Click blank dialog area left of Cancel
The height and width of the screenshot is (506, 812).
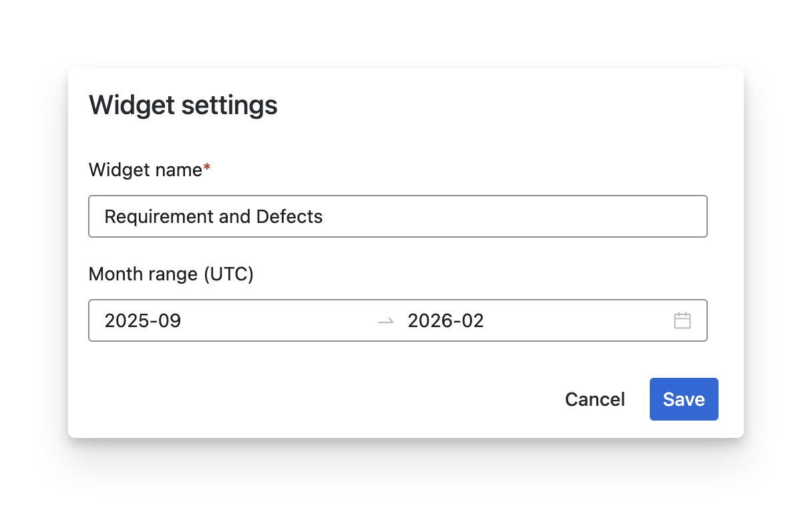pos(334,399)
